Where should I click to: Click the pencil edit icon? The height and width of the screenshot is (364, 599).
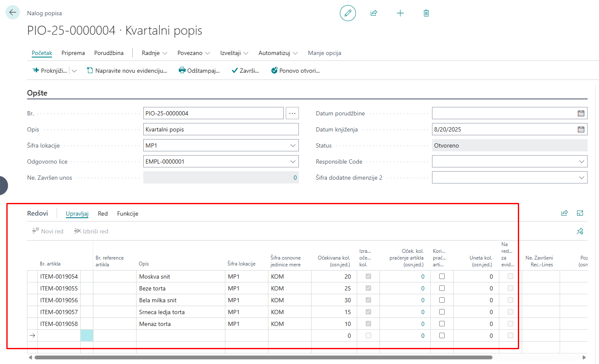(x=348, y=13)
